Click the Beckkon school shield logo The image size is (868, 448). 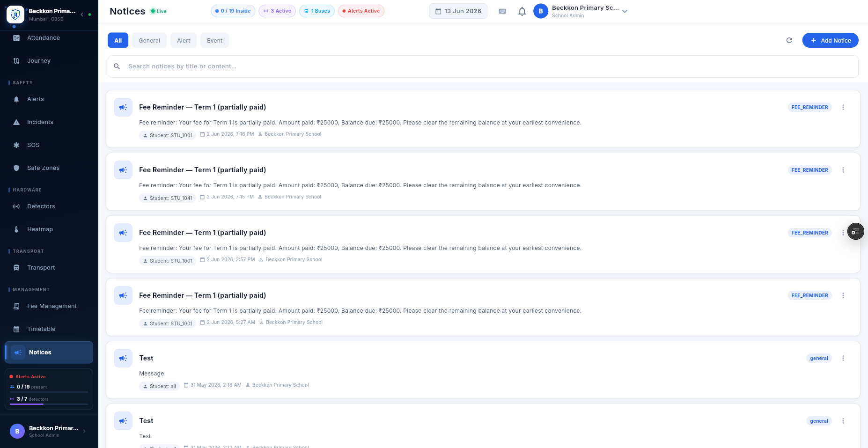pyautogui.click(x=15, y=15)
